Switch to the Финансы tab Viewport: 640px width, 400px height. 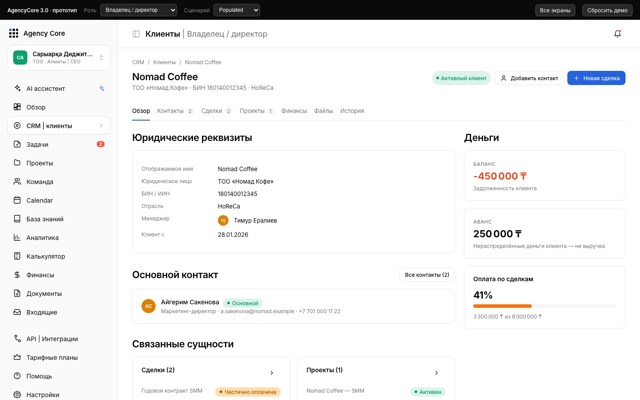point(294,111)
